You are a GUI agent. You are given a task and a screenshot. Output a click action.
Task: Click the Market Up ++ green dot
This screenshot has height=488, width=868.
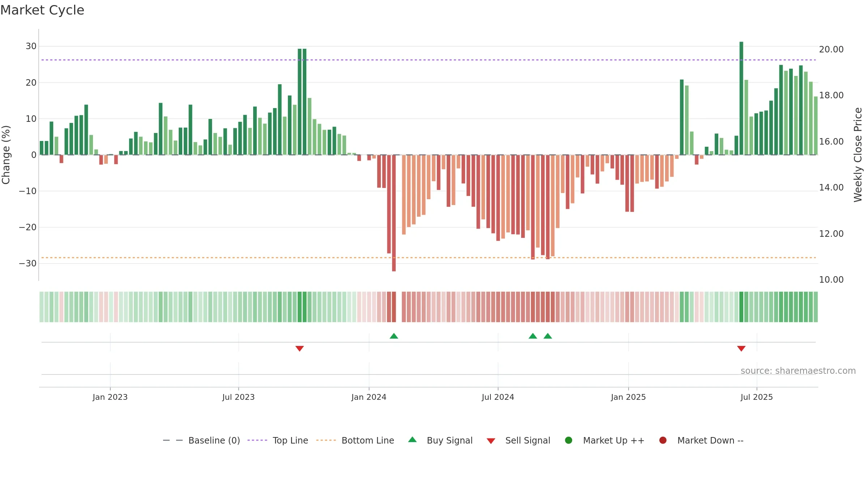[x=569, y=440]
